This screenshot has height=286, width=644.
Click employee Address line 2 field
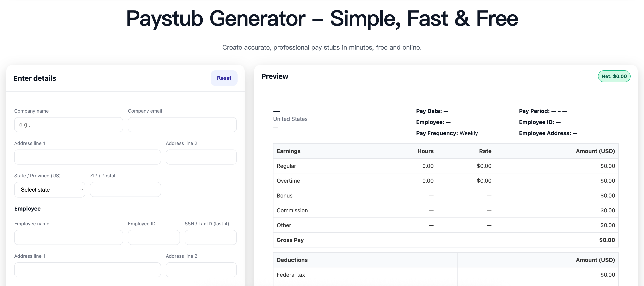[x=201, y=270]
